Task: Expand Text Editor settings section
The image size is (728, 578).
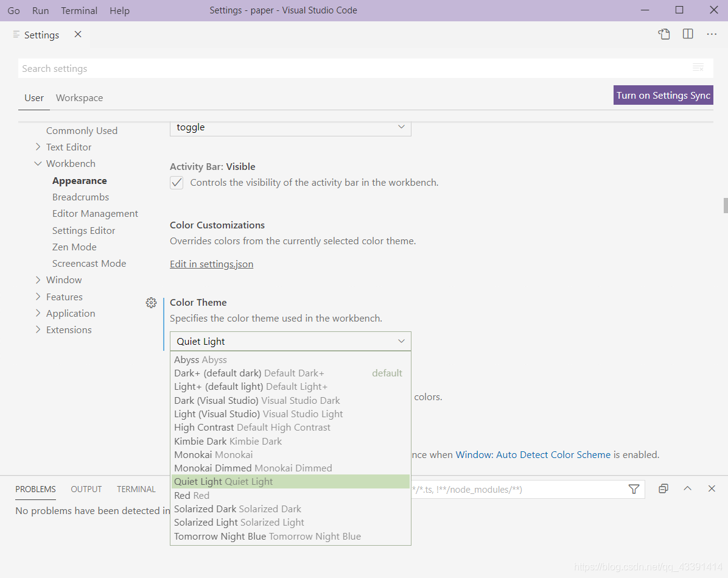Action: point(38,147)
